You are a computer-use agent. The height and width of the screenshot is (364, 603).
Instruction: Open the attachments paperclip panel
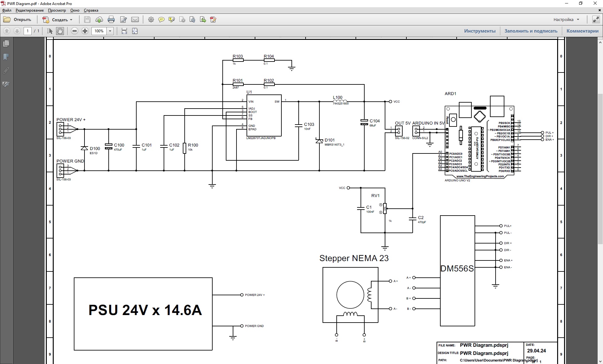tap(6, 70)
